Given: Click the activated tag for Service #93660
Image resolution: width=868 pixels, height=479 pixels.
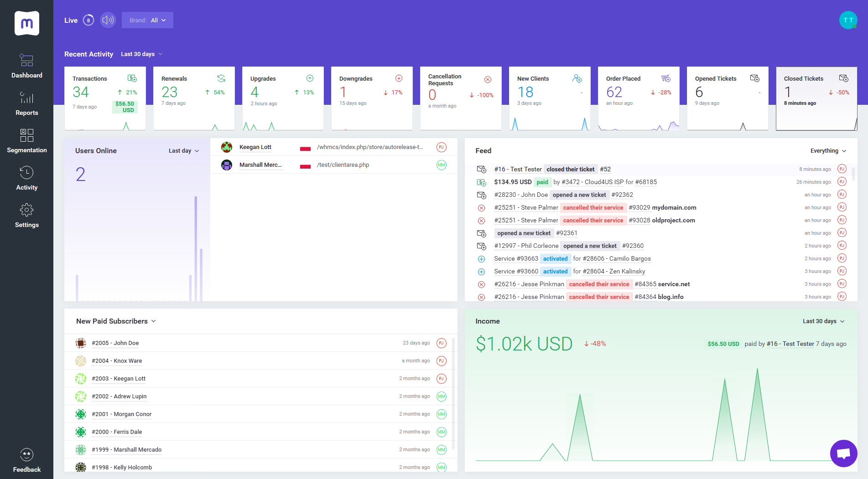Looking at the screenshot, I should 555,271.
